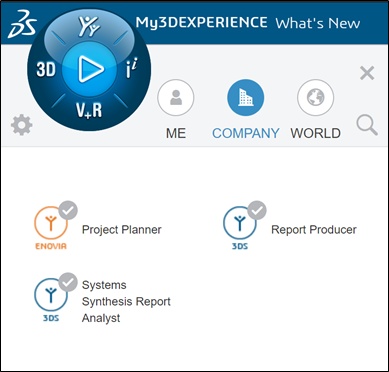Launch the Project Planner ENOVIA app icon

tap(51, 228)
